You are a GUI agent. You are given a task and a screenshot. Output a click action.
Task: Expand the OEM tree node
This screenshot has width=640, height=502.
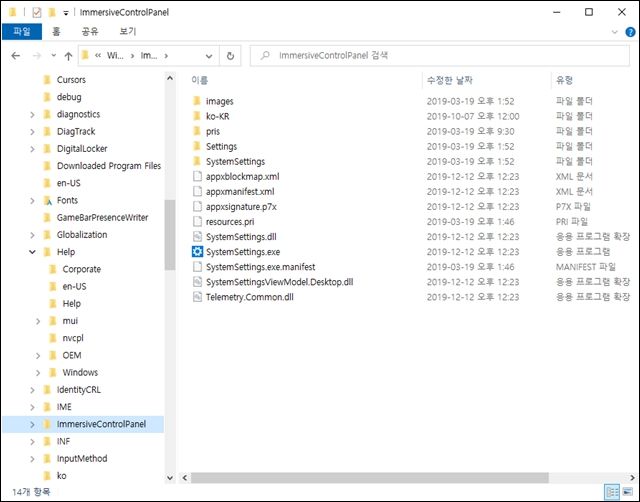coord(38,355)
